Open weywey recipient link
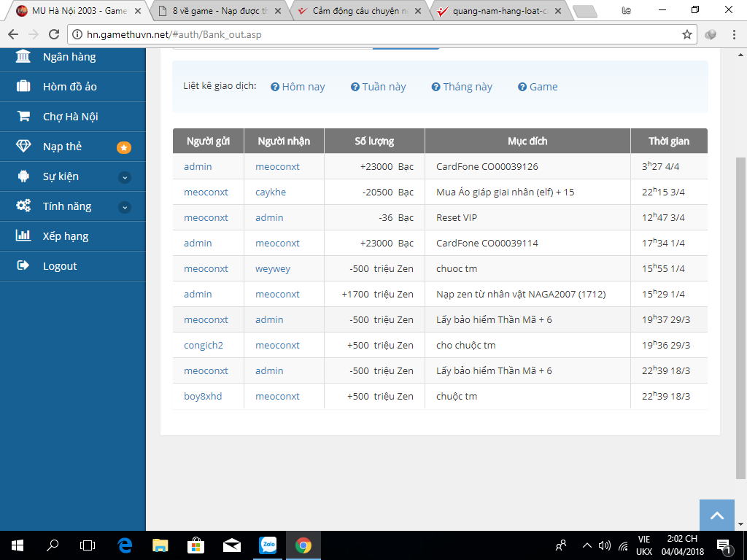 273,268
